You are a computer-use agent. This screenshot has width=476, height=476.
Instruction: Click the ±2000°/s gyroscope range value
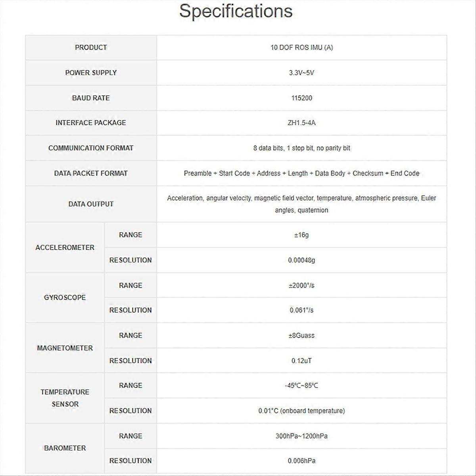pos(301,286)
